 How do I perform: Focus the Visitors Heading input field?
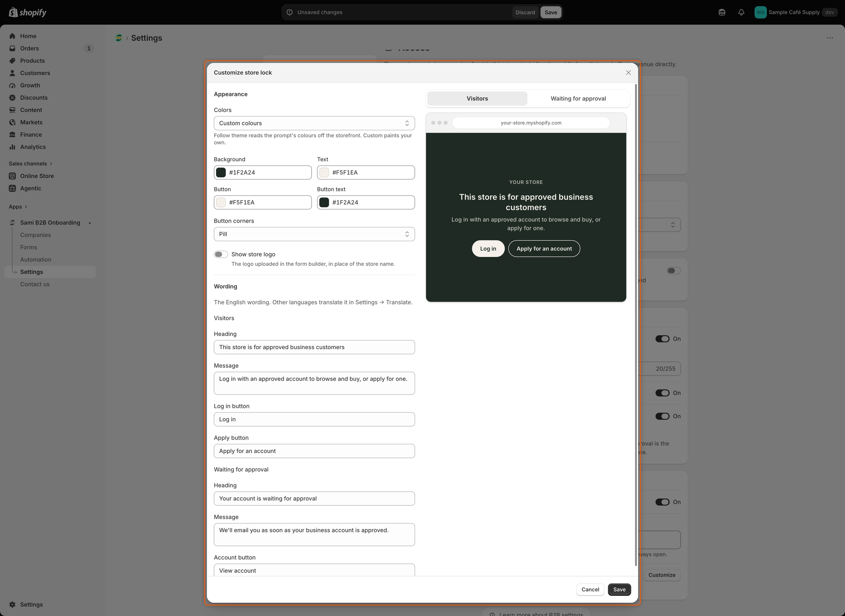pos(314,347)
